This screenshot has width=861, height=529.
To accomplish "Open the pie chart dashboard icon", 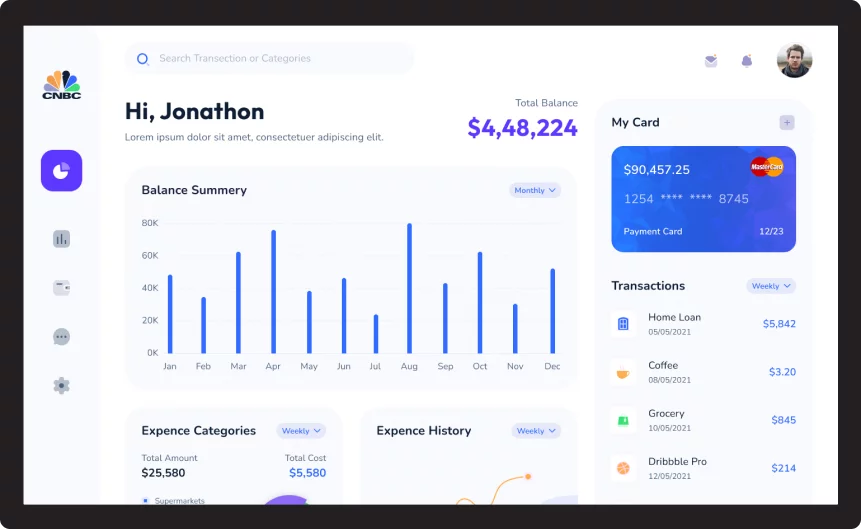I will click(x=61, y=170).
